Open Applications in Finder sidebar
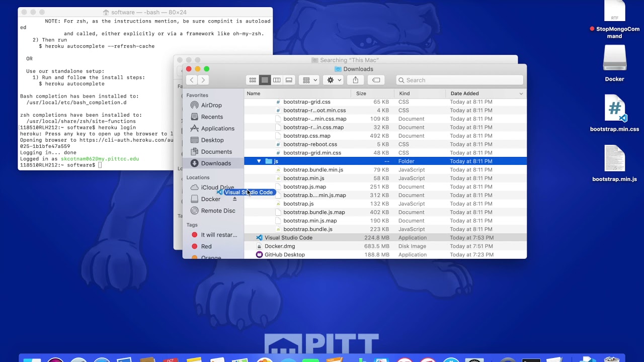Image resolution: width=644 pixels, height=362 pixels. [217, 128]
